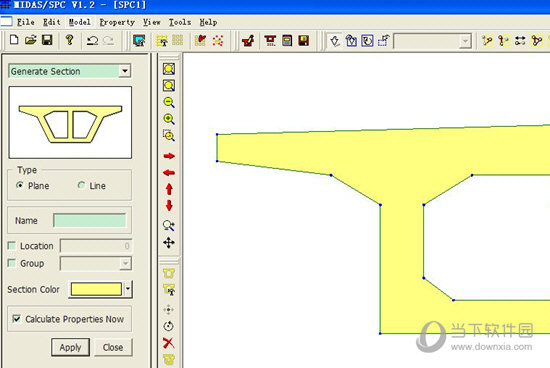Click the red X delete icon

(169, 343)
